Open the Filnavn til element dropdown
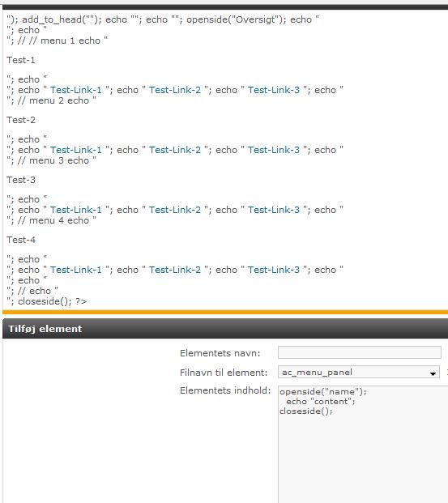Image resolution: width=448 pixels, height=503 pixels. click(358, 372)
